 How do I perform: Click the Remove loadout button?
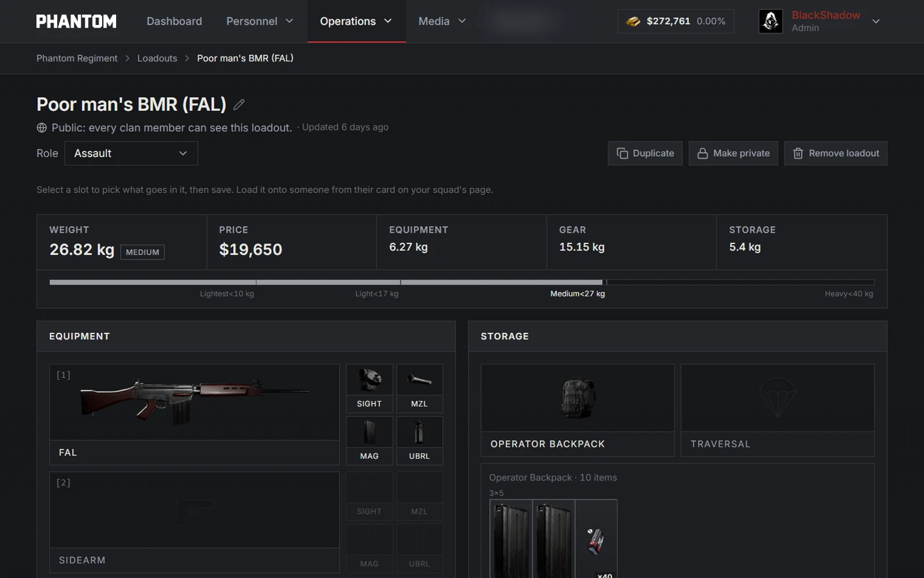[x=836, y=153]
